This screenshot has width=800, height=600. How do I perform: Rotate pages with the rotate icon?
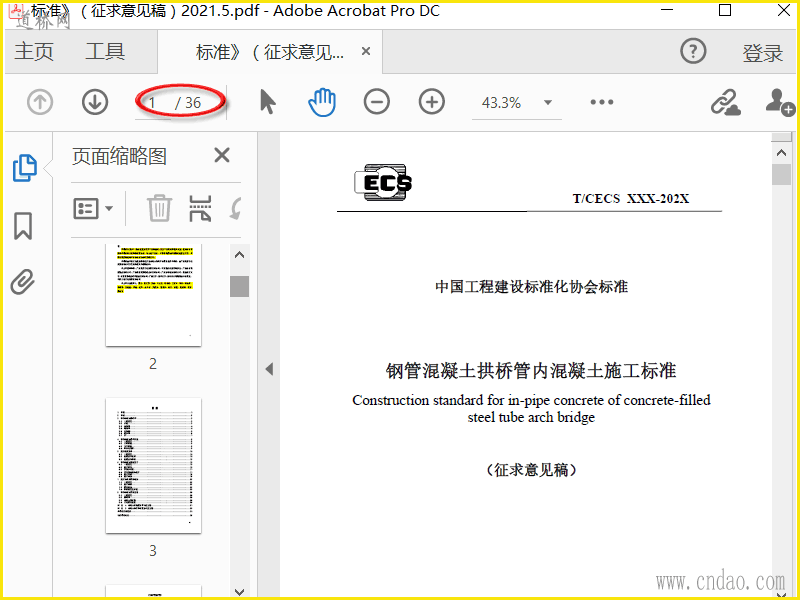coord(236,208)
